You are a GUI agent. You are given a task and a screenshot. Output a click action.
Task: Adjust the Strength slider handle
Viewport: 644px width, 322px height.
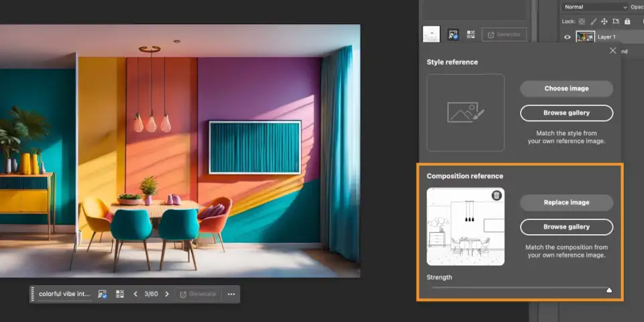click(x=609, y=290)
